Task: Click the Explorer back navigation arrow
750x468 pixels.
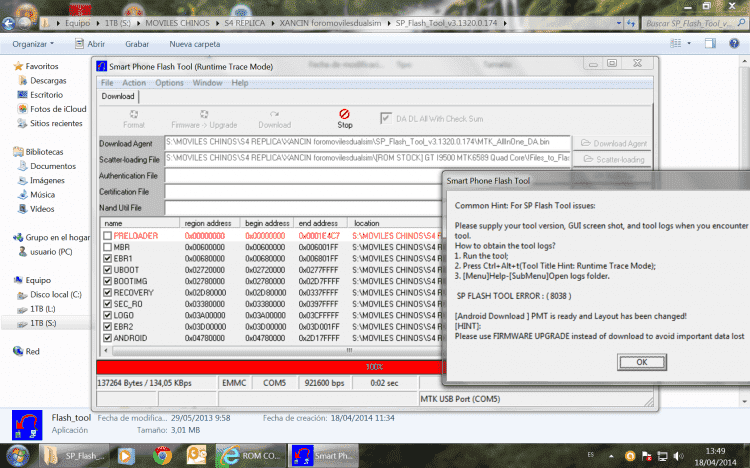Action: click(x=8, y=23)
